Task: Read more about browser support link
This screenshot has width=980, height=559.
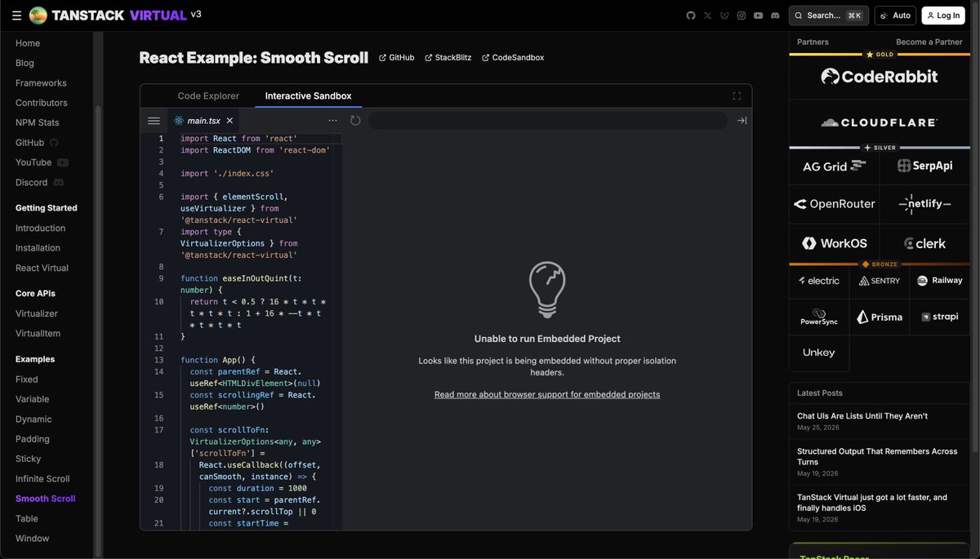Action: (x=547, y=394)
